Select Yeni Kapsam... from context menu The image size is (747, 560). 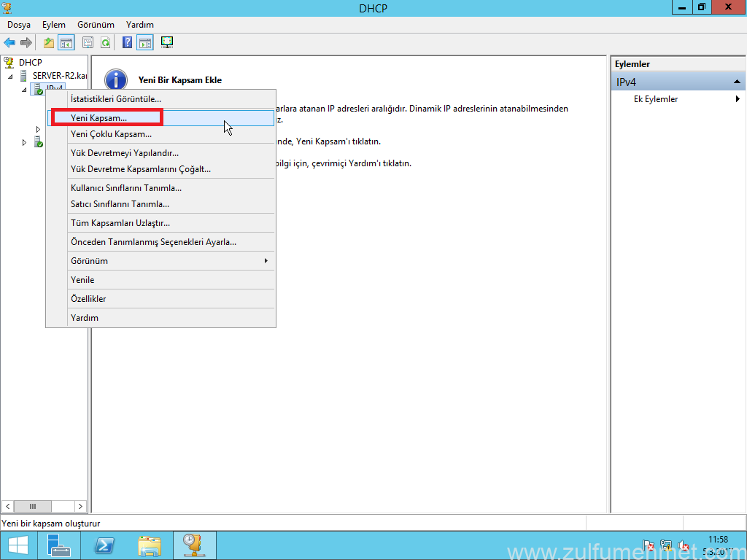point(98,117)
